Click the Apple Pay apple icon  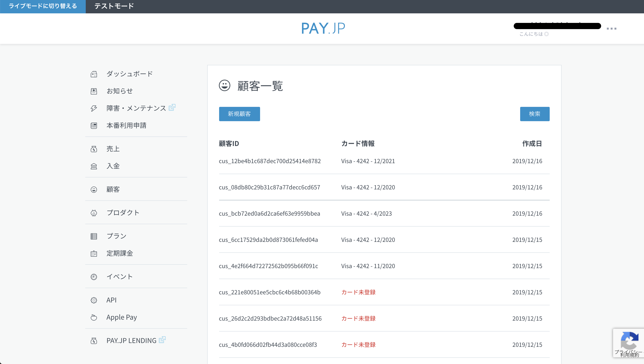(94, 317)
